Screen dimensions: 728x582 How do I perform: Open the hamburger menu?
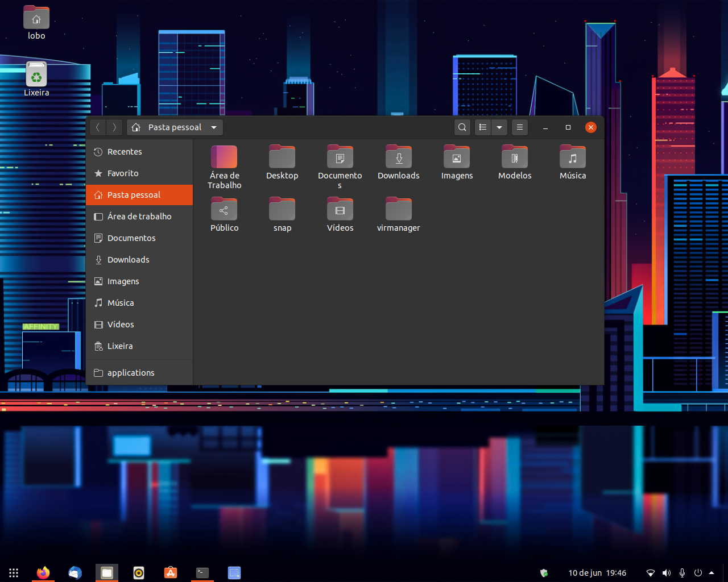tap(519, 127)
